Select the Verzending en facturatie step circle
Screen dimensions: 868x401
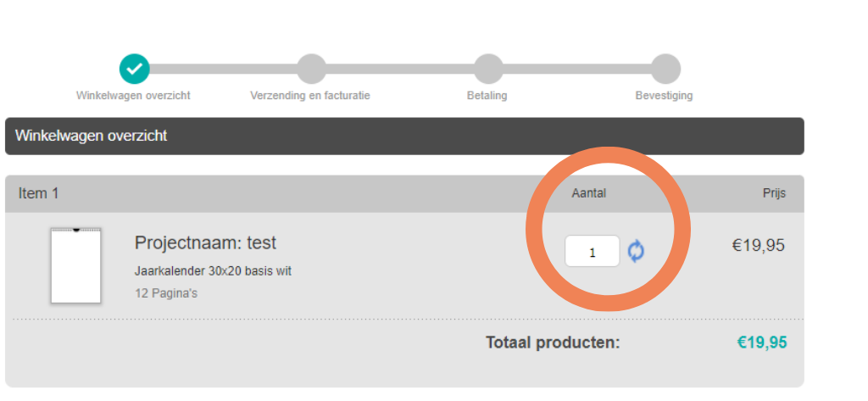tap(311, 69)
